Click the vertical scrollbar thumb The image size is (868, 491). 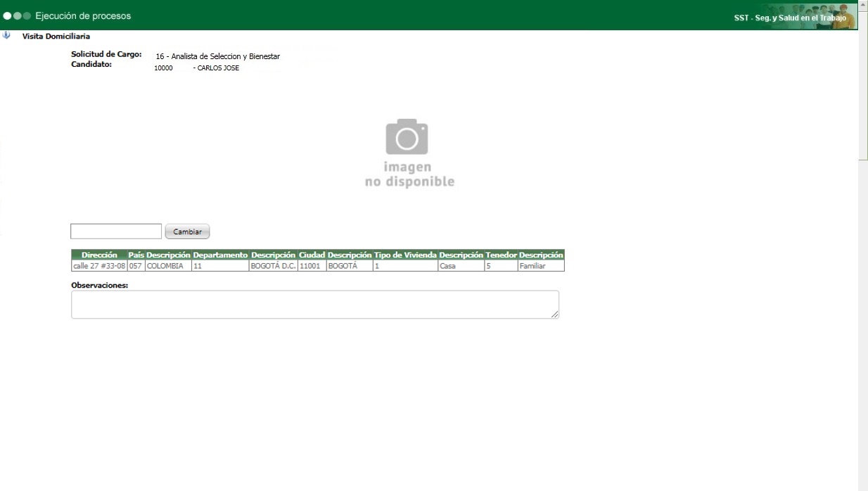[863, 86]
